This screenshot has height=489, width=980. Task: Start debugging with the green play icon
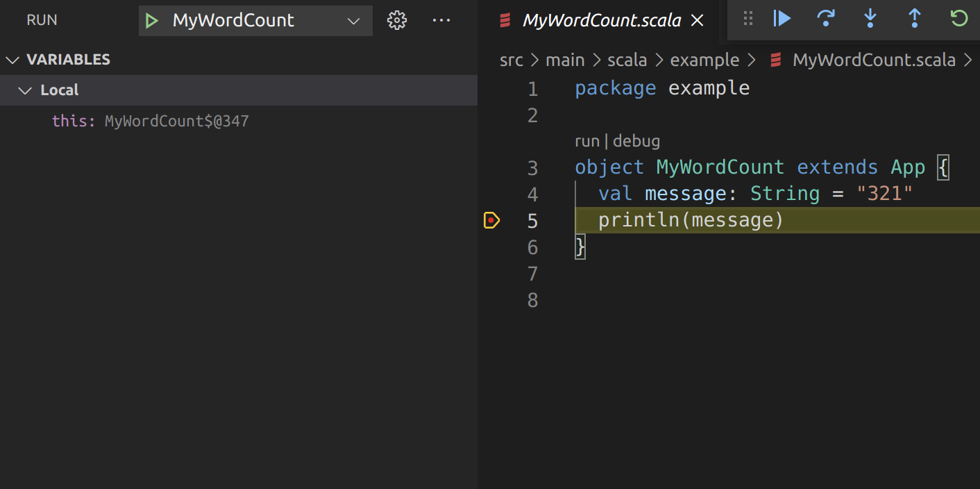point(152,20)
